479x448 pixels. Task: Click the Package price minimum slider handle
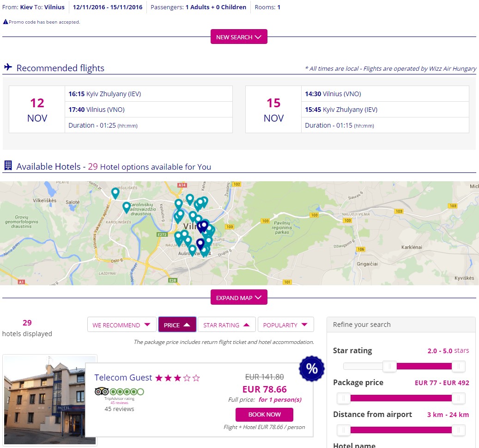tap(344, 398)
